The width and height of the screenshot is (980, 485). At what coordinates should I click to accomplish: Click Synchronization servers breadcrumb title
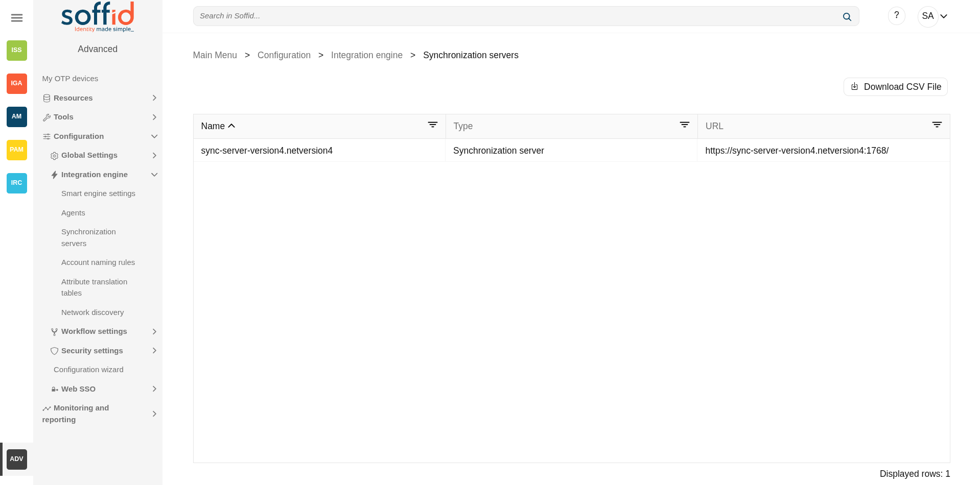click(x=471, y=55)
